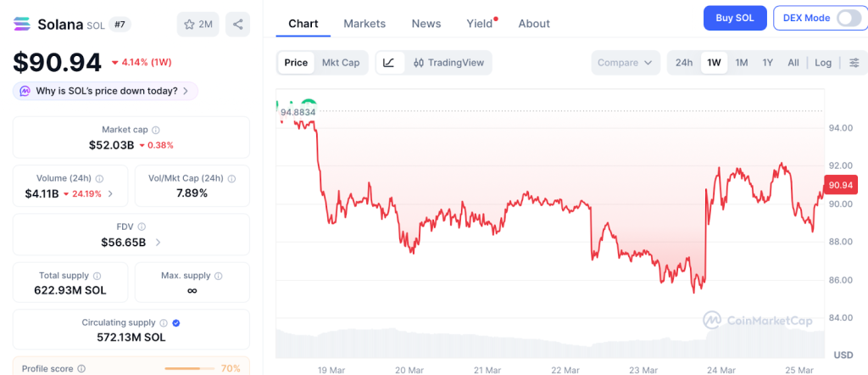Click the Total supply info icon
This screenshot has height=375, width=868.
pos(97,276)
